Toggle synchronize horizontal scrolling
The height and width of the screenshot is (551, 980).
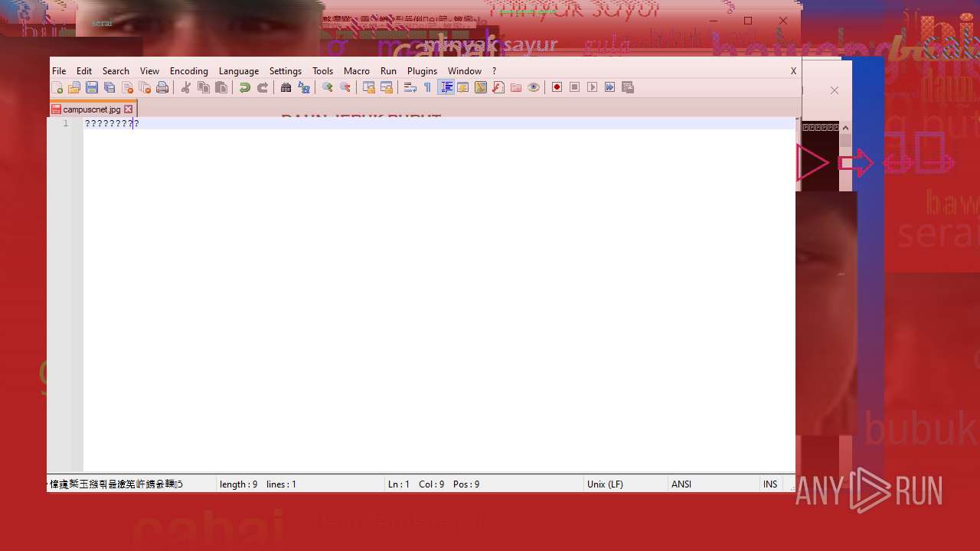click(x=386, y=87)
